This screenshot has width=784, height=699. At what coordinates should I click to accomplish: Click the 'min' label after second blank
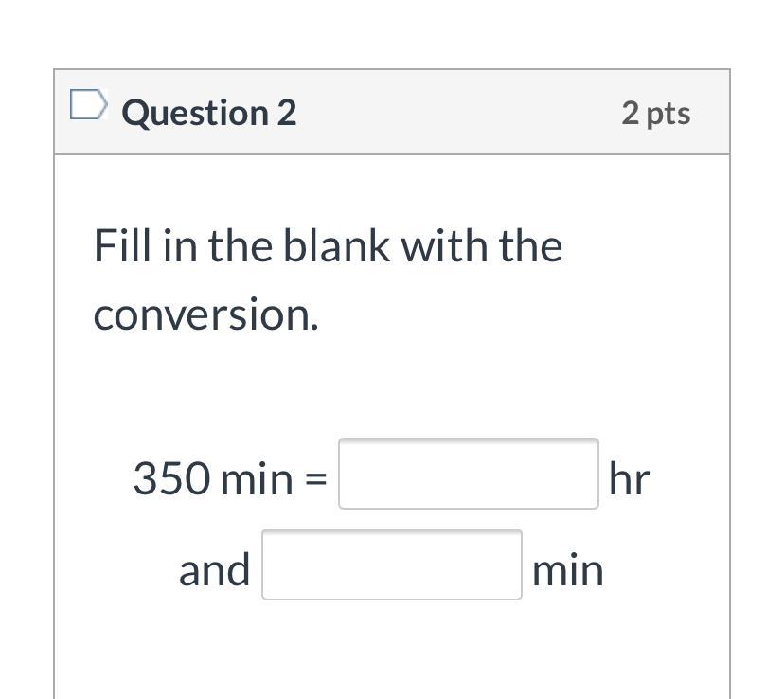[567, 570]
